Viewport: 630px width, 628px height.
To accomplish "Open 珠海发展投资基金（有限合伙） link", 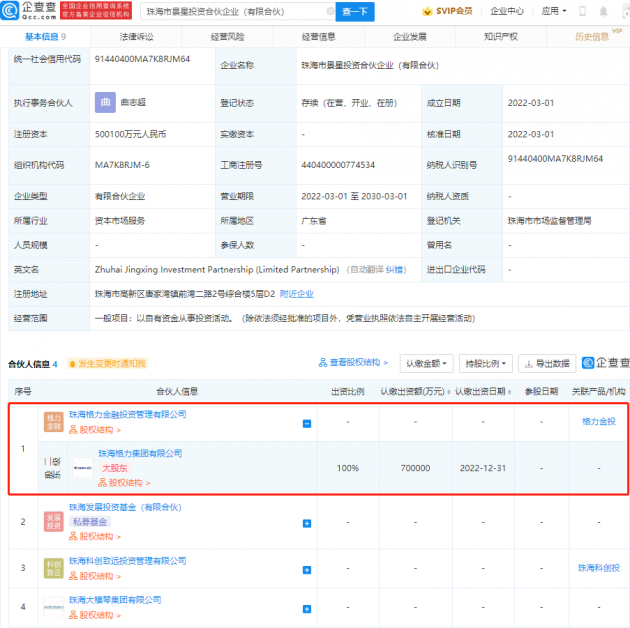I will coord(125,507).
